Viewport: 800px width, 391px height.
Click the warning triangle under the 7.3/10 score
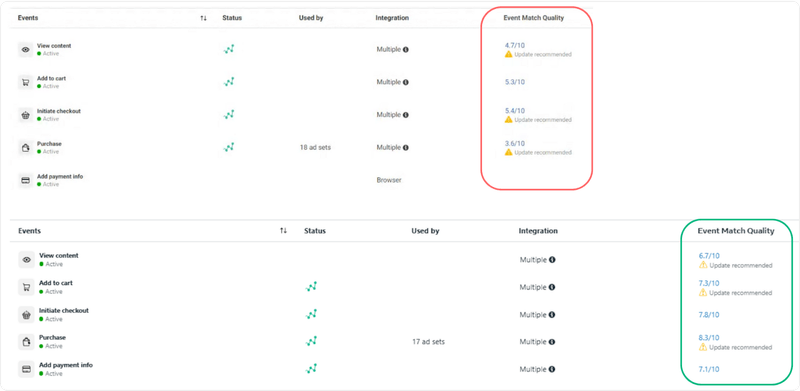pos(703,292)
